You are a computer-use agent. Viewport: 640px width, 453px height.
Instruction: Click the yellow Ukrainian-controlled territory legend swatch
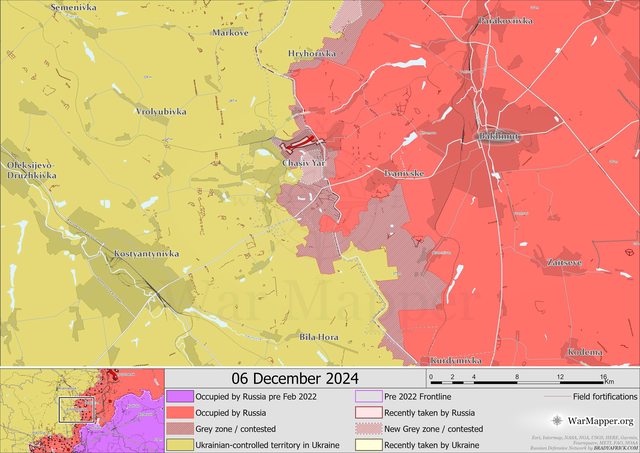point(179,444)
